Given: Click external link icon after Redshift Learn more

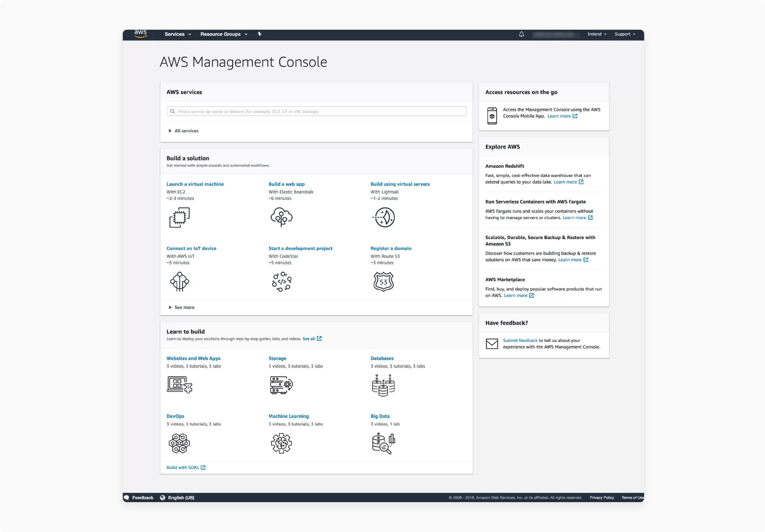Looking at the screenshot, I should 581,182.
